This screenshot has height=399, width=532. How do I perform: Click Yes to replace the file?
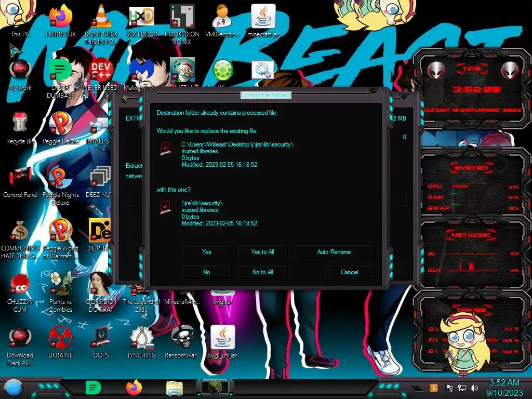coord(206,252)
